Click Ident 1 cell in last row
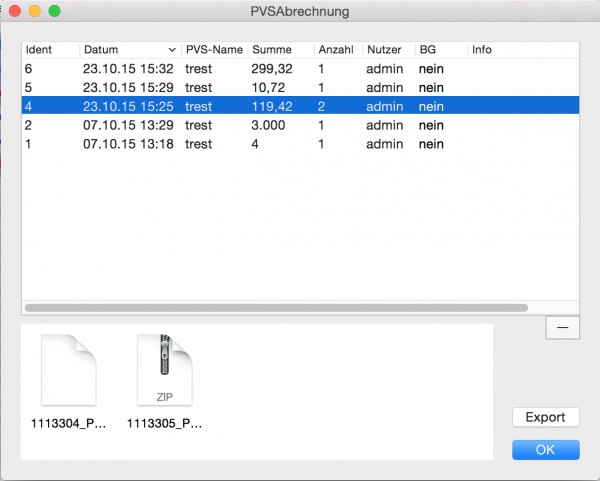Image resolution: width=600 pixels, height=481 pixels. 28,144
